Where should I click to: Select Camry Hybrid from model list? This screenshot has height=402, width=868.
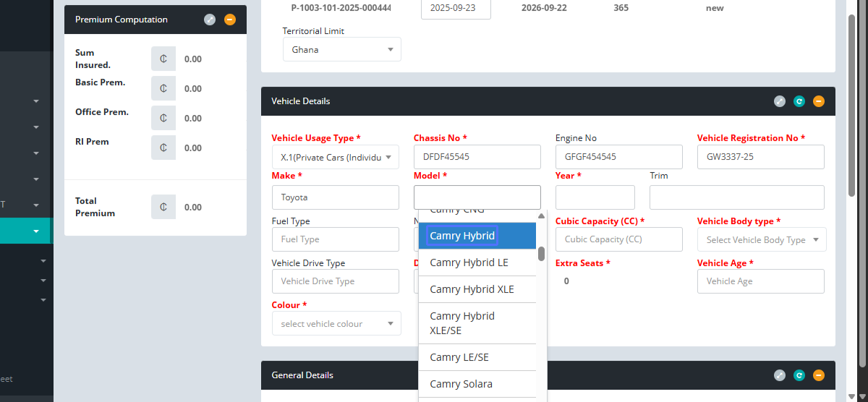pyautogui.click(x=462, y=236)
